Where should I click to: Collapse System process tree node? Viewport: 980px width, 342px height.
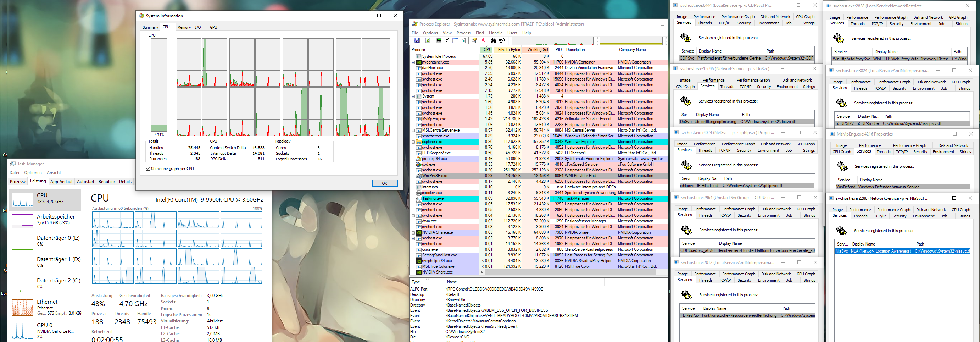coord(413,96)
